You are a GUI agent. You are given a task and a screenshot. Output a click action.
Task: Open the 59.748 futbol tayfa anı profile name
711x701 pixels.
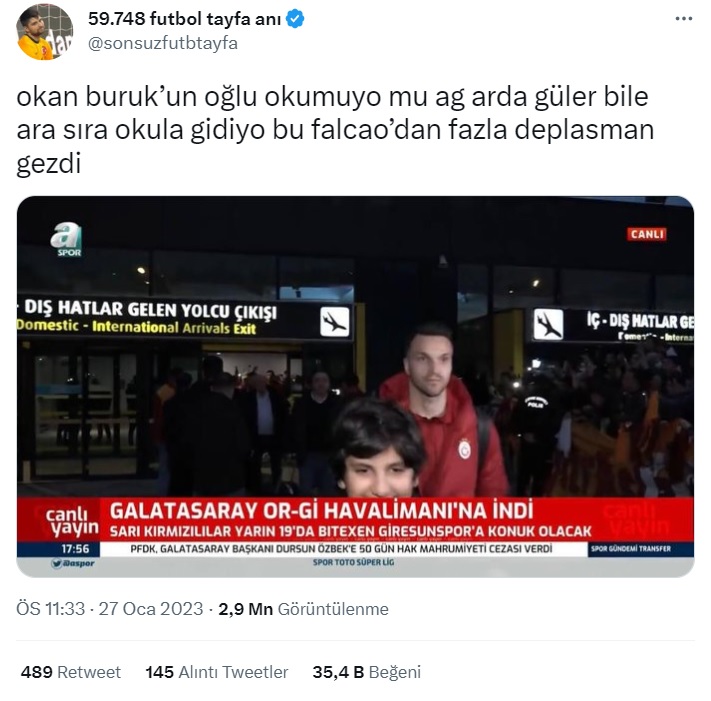(x=184, y=19)
